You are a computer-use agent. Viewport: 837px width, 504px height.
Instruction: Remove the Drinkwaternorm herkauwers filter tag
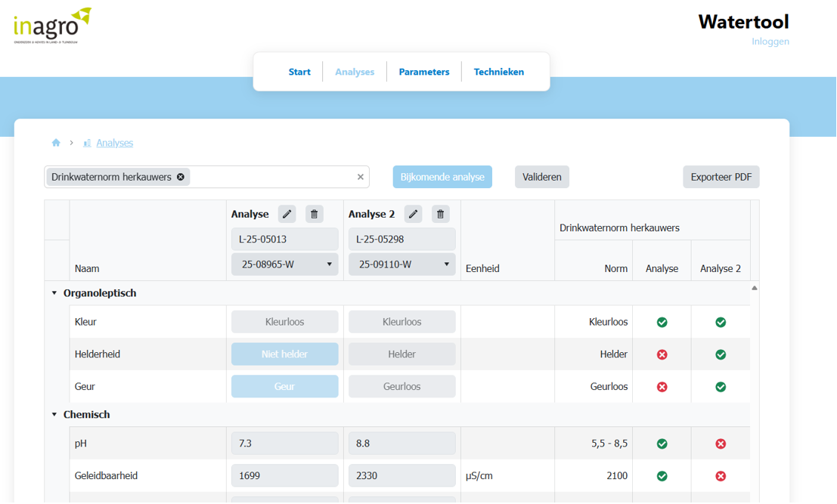[181, 177]
